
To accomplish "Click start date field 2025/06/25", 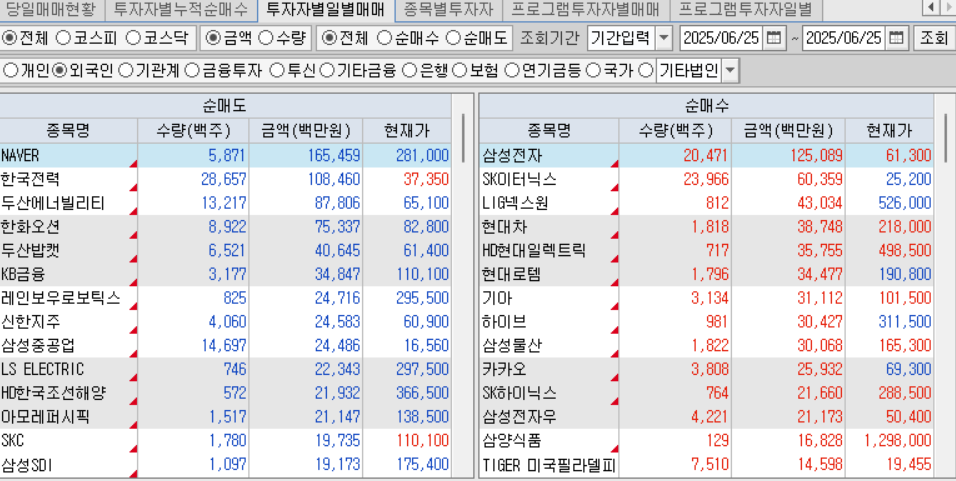I will [x=721, y=38].
